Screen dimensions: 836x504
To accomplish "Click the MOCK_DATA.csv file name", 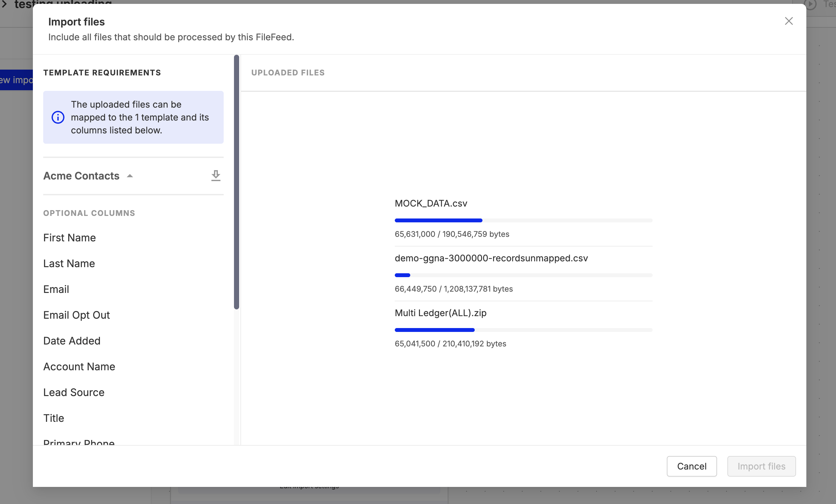I will point(431,203).
